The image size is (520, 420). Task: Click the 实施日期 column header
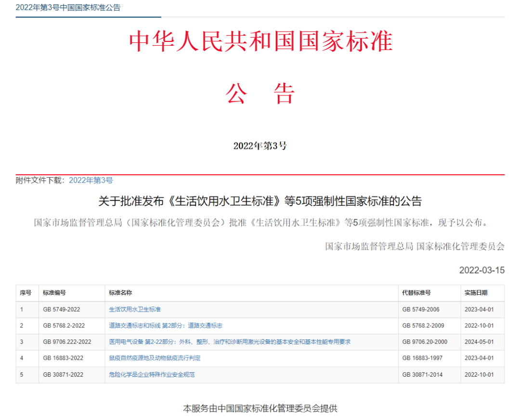coord(476,293)
